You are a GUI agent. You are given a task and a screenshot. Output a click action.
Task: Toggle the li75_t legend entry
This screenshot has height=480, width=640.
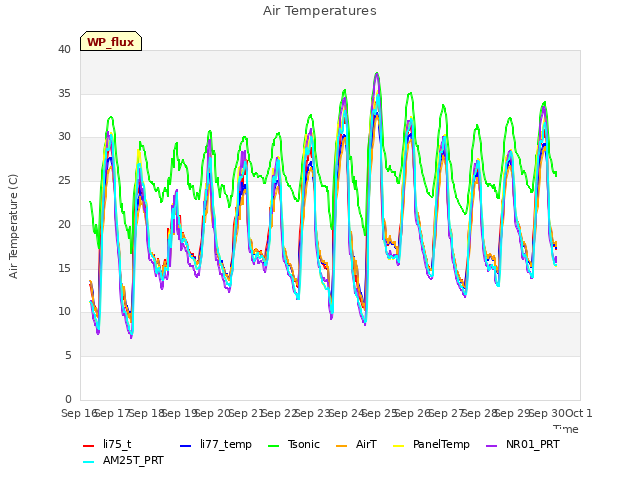click(x=107, y=444)
